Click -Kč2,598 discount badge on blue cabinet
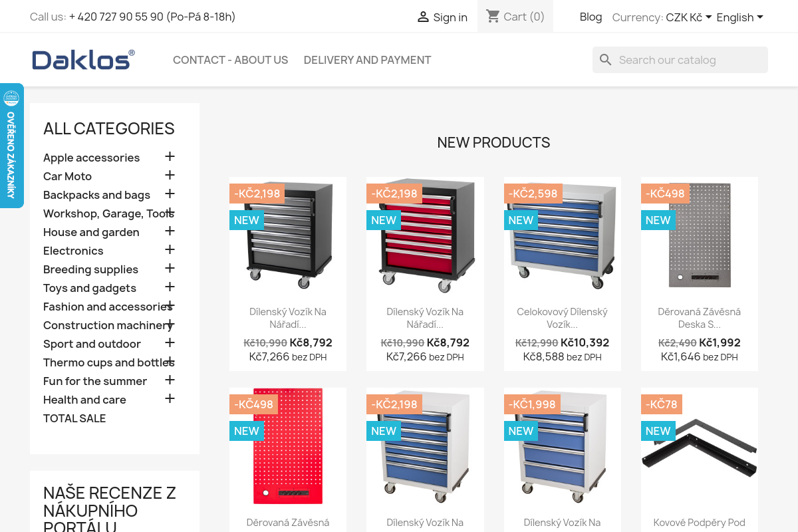Image resolution: width=798 pixels, height=532 pixels. click(x=533, y=194)
